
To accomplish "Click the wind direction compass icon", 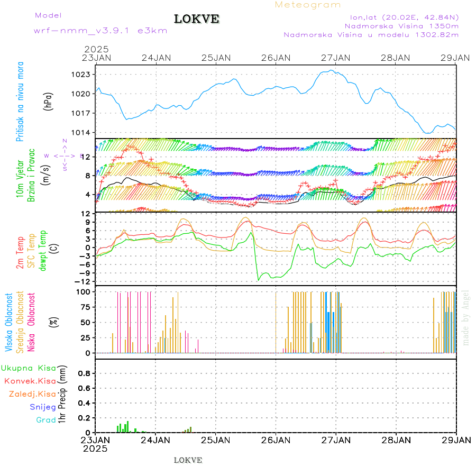I will pos(64,155).
